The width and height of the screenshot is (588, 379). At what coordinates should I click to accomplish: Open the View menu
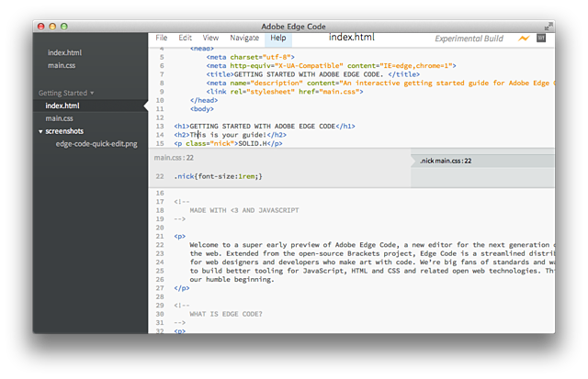tap(210, 38)
